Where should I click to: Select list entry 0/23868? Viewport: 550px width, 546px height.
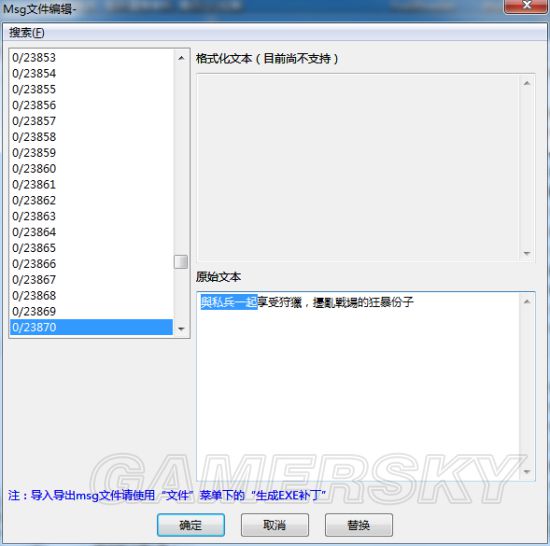(x=92, y=295)
